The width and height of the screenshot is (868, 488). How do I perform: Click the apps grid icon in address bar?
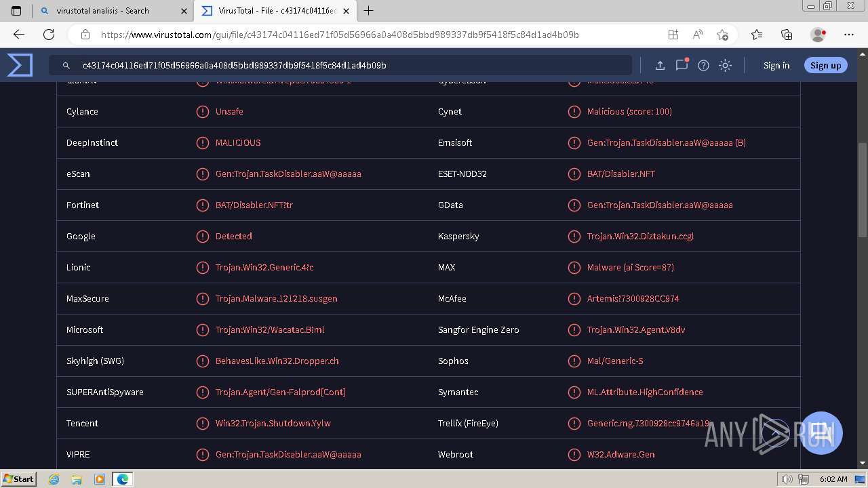(x=673, y=35)
